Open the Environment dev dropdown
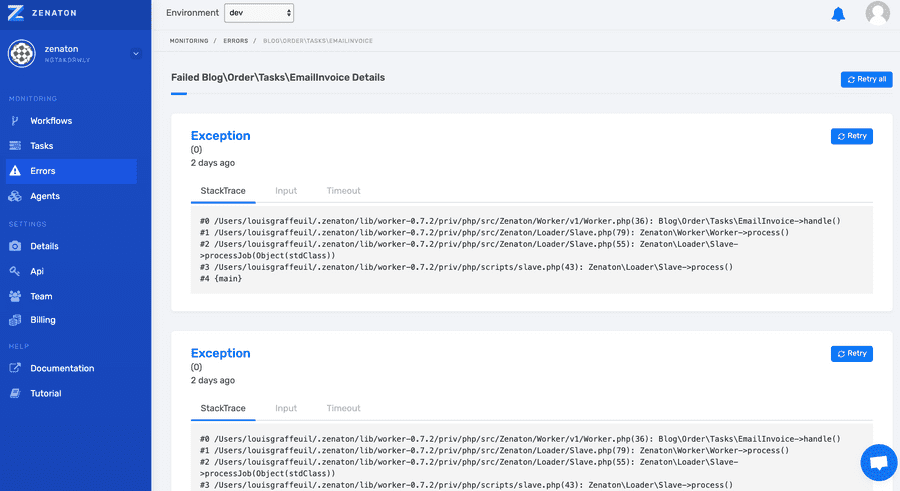The image size is (900, 491). coord(259,13)
